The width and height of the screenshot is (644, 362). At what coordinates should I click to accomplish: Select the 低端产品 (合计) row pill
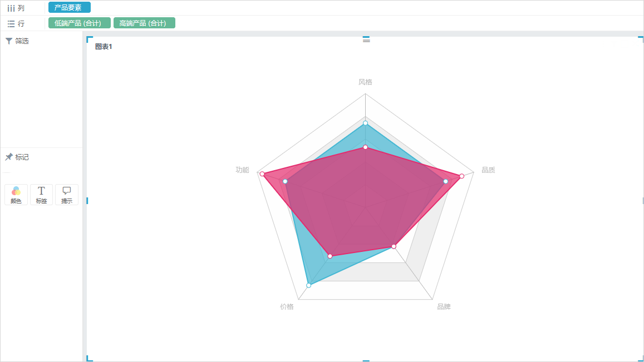[79, 23]
